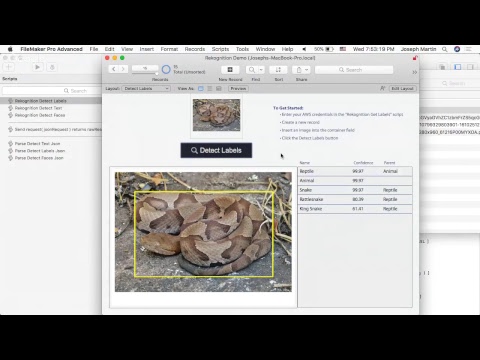Click the debug script icon
The height and width of the screenshot is (360, 480).
[x=52, y=67]
